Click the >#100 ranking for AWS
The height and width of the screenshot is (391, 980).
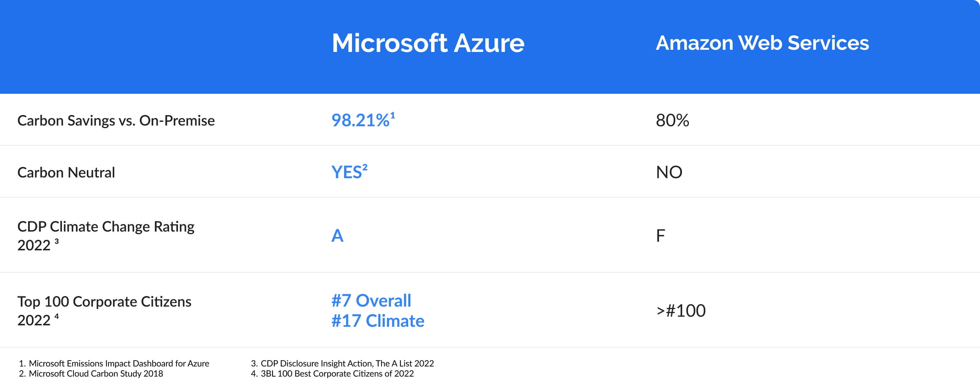coord(681,311)
